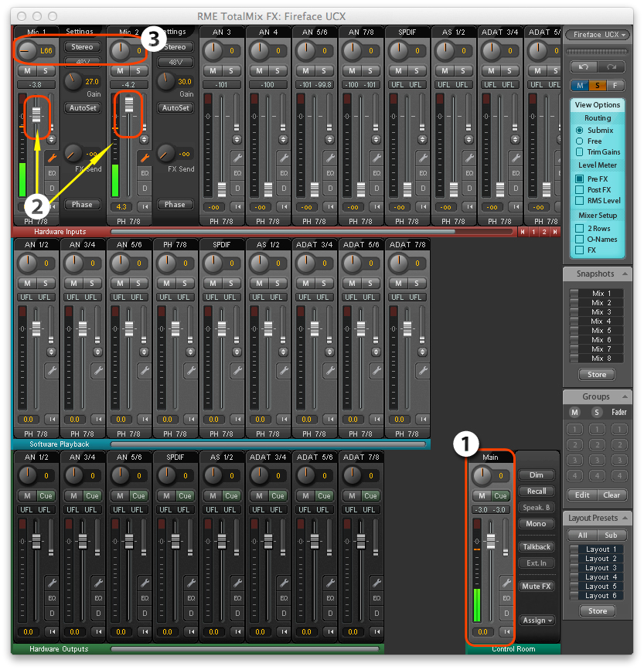Viewport: 644px width, 670px height.
Task: Open wrench settings on AN 3 input
Action: [x=237, y=158]
